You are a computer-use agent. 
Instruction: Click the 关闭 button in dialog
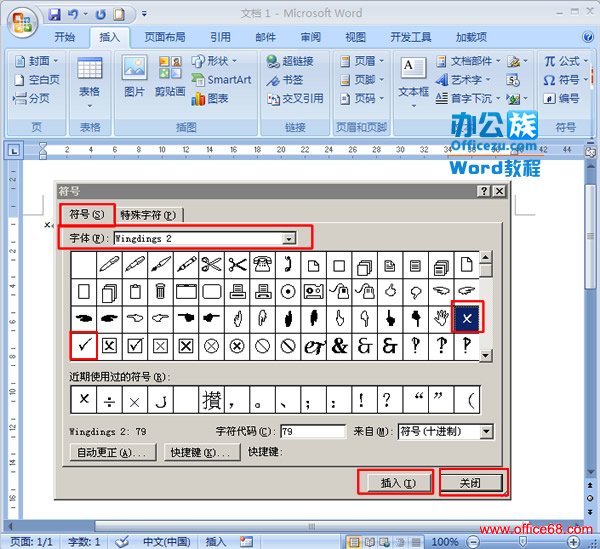(471, 483)
